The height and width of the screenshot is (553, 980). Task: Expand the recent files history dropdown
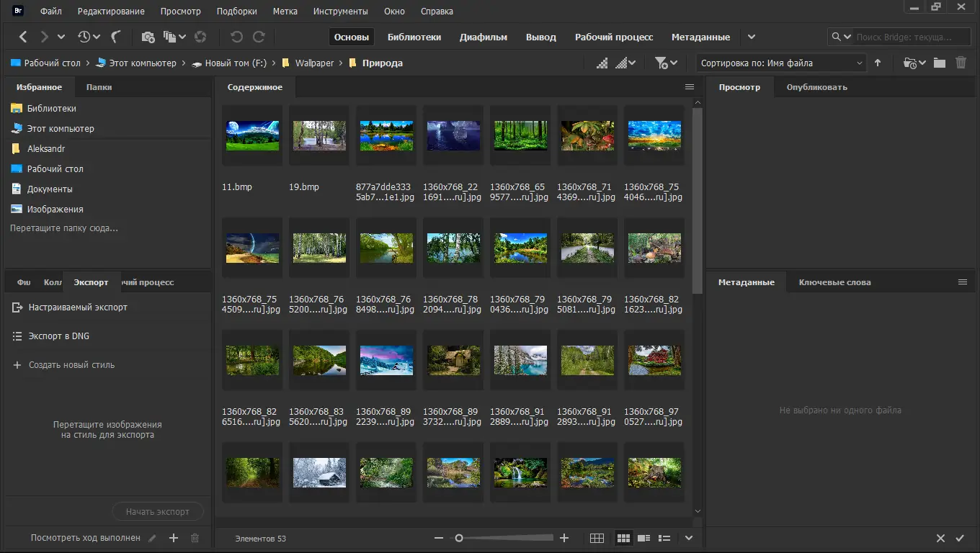click(97, 37)
